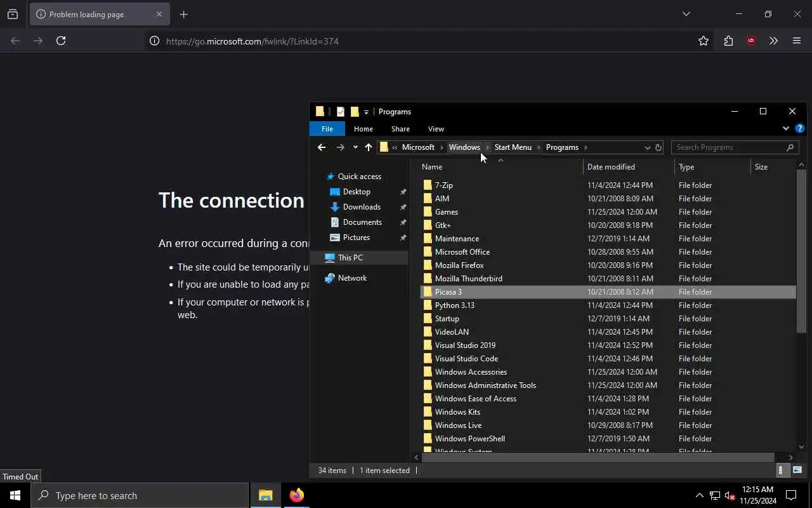This screenshot has width=812, height=508.
Task: Select the Windows PowerShell folder
Action: click(x=608, y=439)
